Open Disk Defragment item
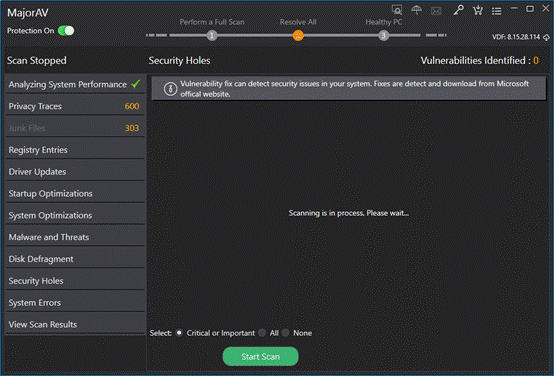 75,259
